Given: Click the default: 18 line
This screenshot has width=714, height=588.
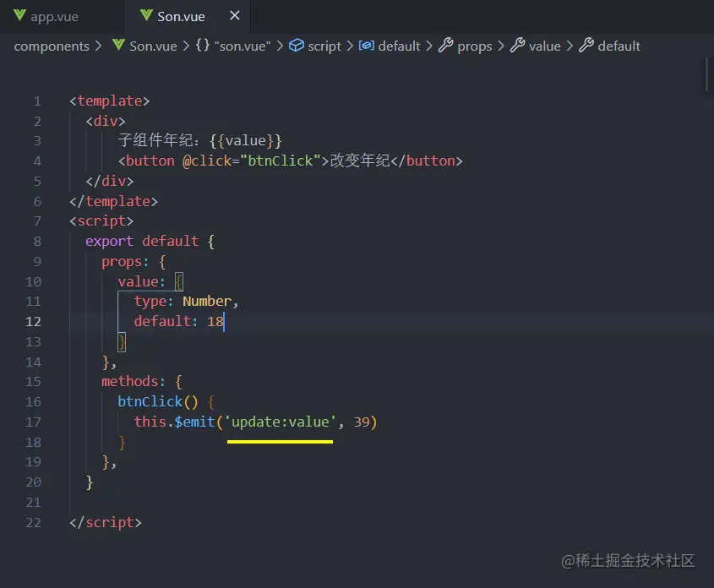Looking at the screenshot, I should tap(179, 322).
